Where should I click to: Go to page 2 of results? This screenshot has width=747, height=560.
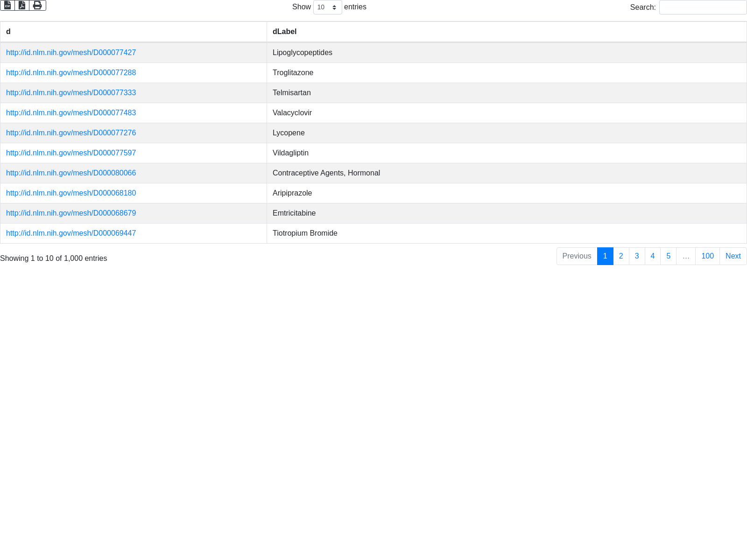(x=621, y=256)
